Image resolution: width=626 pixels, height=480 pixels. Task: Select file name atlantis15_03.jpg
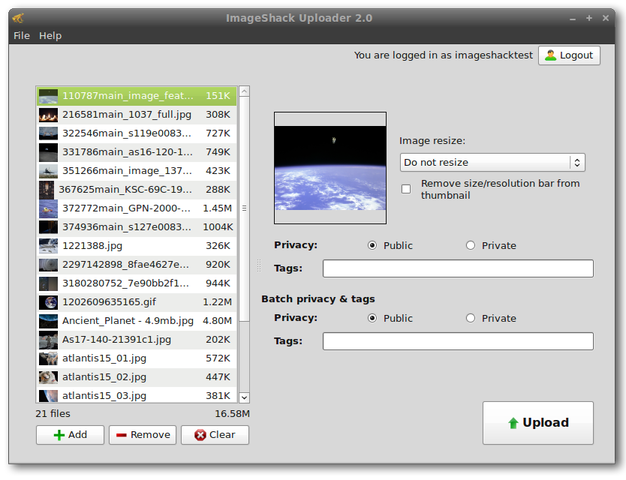click(104, 396)
